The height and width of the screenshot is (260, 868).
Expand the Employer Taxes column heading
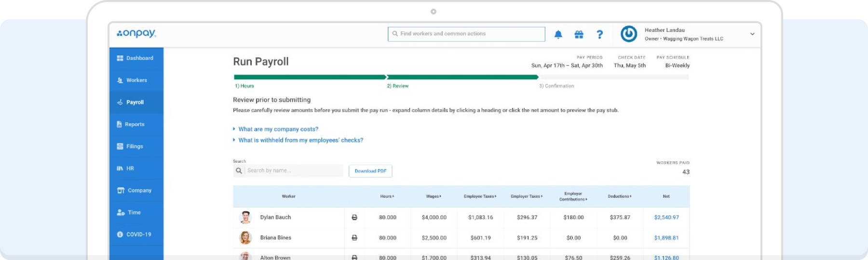(527, 196)
